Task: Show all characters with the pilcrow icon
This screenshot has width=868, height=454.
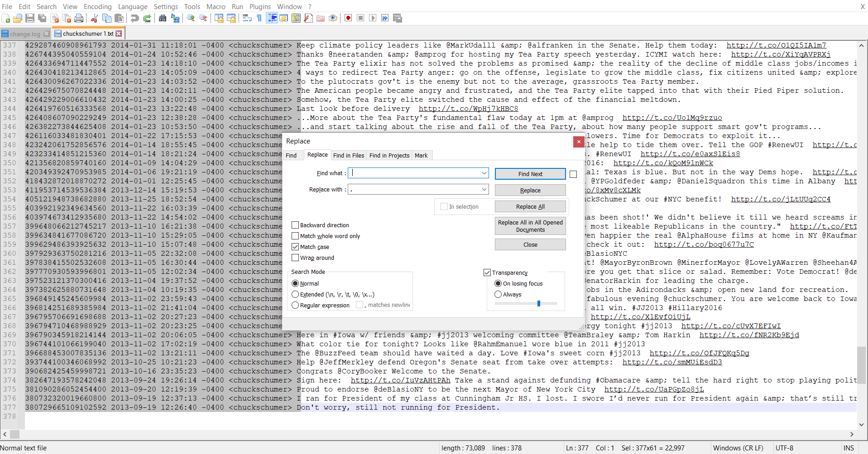Action: (259, 18)
